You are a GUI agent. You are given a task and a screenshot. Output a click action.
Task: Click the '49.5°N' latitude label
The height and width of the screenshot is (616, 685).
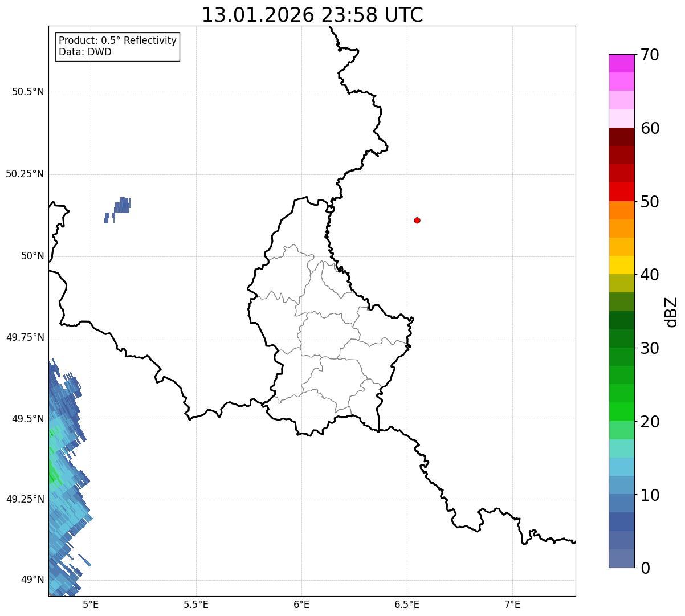tap(28, 419)
